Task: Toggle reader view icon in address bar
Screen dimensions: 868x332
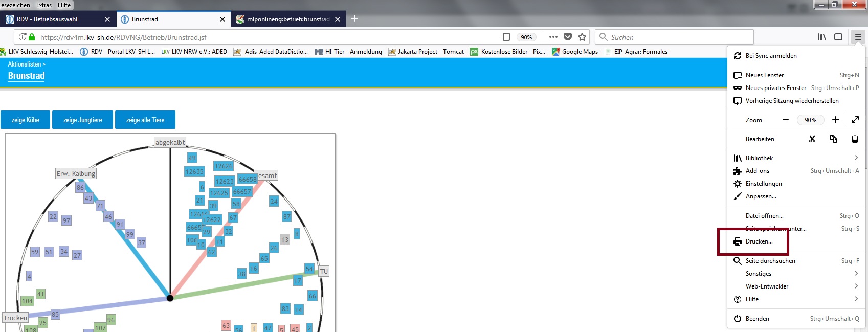Action: coord(506,37)
